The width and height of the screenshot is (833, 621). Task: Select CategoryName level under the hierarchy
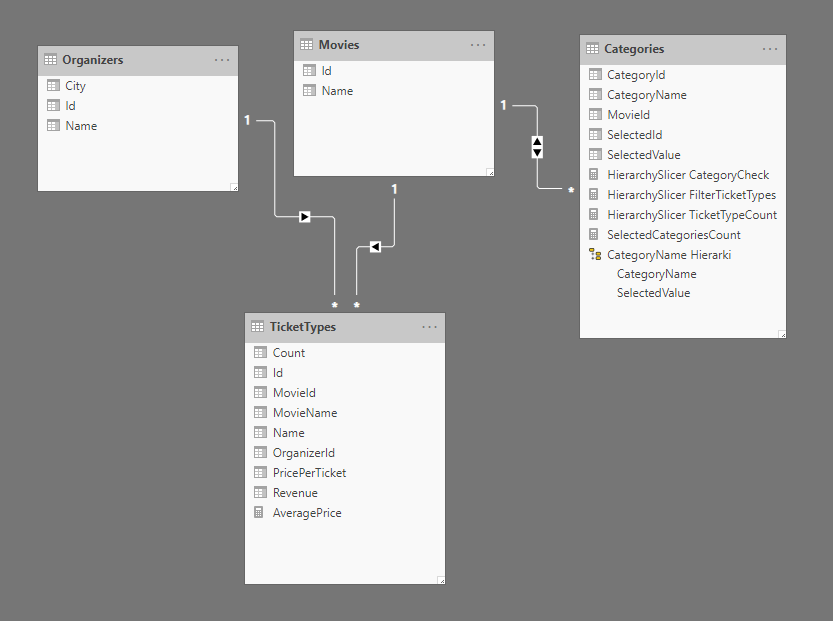[657, 274]
